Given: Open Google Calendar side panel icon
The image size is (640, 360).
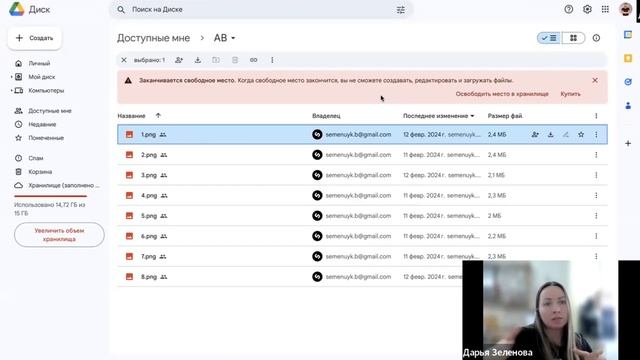Looking at the screenshot, I should tap(628, 35).
